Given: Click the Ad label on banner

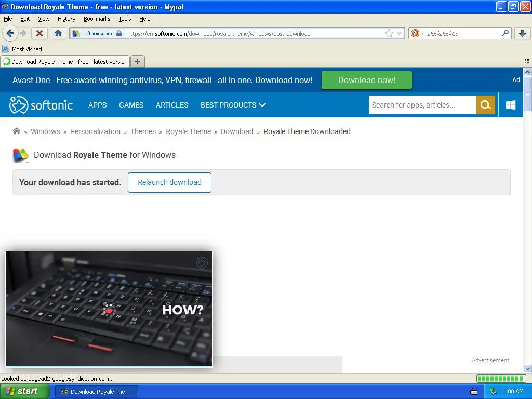Looking at the screenshot, I should 516,80.
